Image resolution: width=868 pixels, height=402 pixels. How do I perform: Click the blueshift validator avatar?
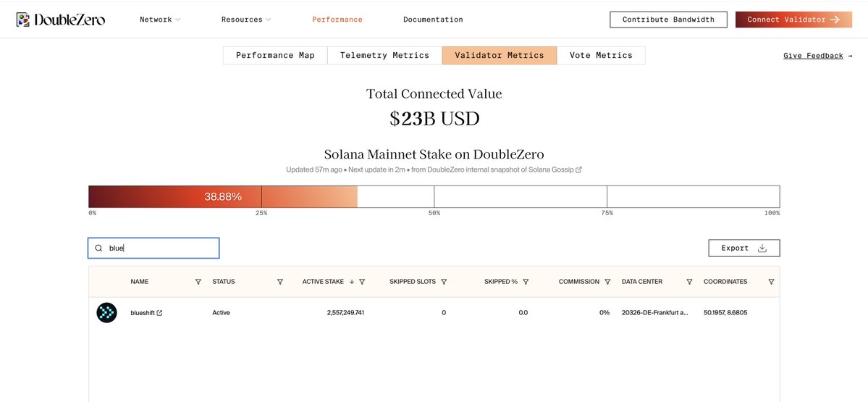107,313
